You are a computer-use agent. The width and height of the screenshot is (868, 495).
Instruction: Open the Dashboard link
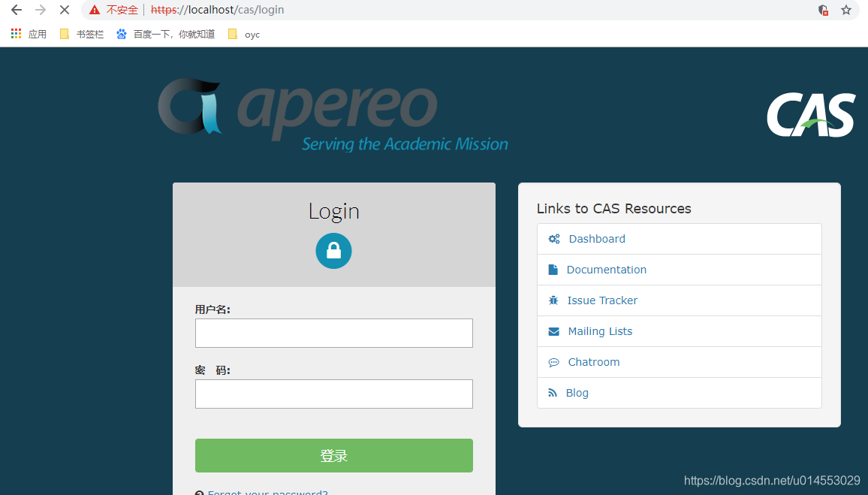click(597, 239)
